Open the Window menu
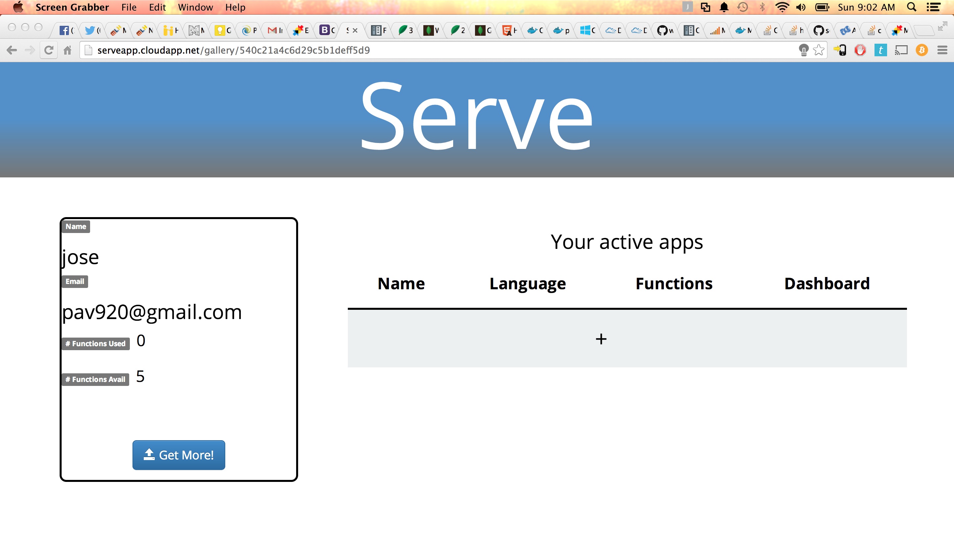The height and width of the screenshot is (560, 954). pos(195,7)
